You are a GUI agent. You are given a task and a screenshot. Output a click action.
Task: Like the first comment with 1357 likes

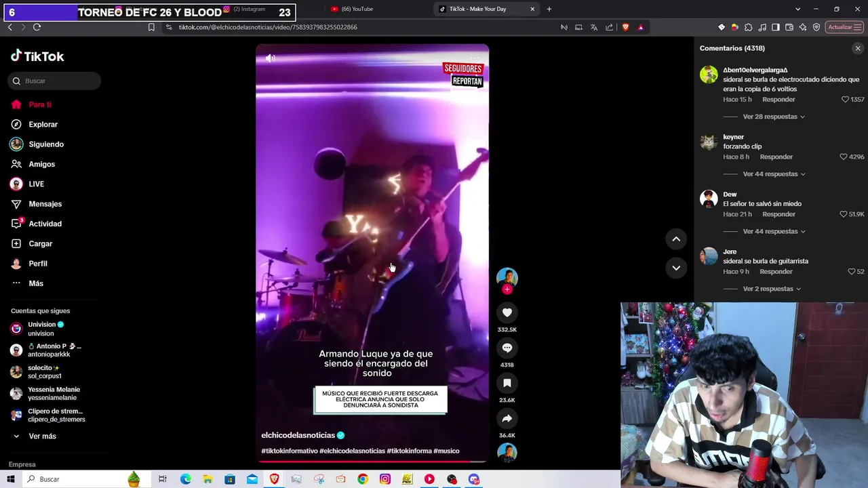845,100
